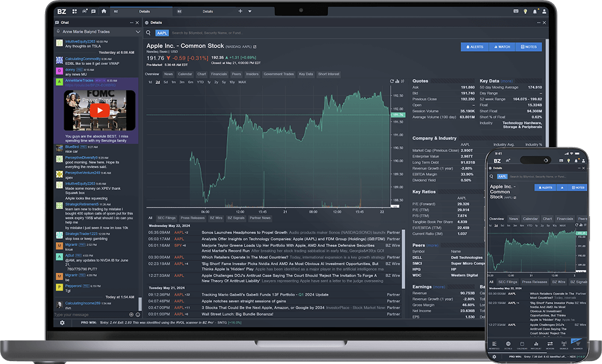Image resolution: width=602 pixels, height=364 pixels.
Task: Select the MAX chart range on the laptop
Action: [242, 82]
